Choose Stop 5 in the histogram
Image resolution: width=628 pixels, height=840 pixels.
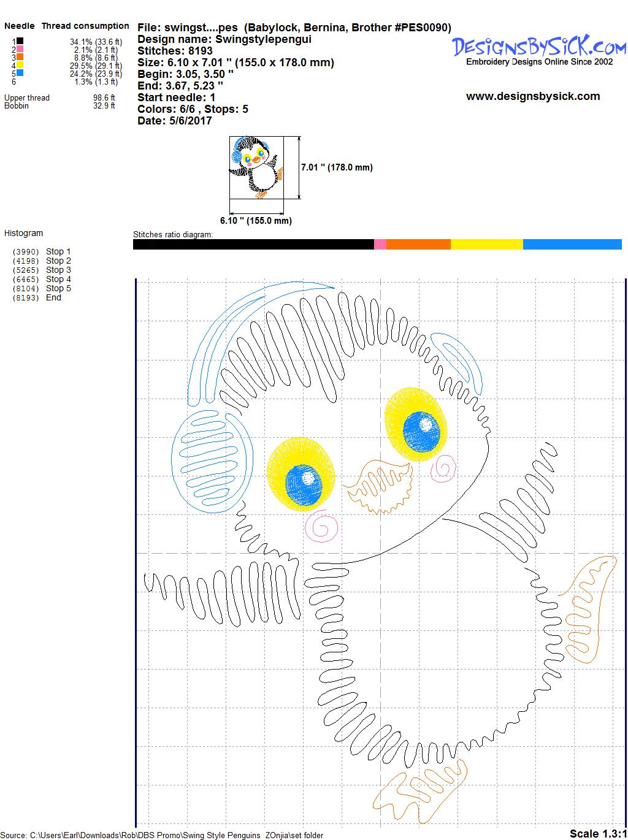coord(58,288)
